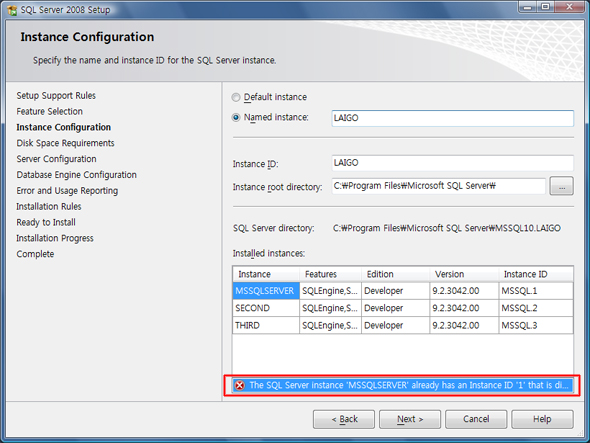Image resolution: width=590 pixels, height=443 pixels.
Task: Click the SQL Server directory path text
Action: tap(447, 228)
